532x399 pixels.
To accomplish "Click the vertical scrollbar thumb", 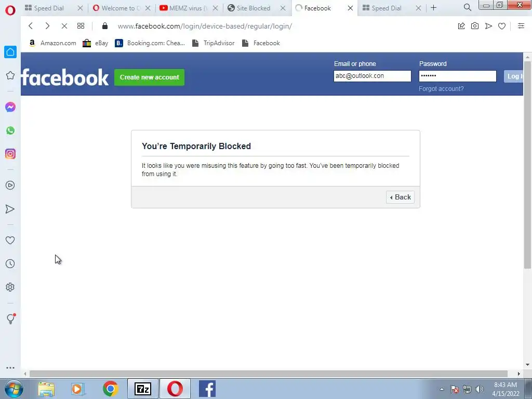I will click(x=528, y=165).
